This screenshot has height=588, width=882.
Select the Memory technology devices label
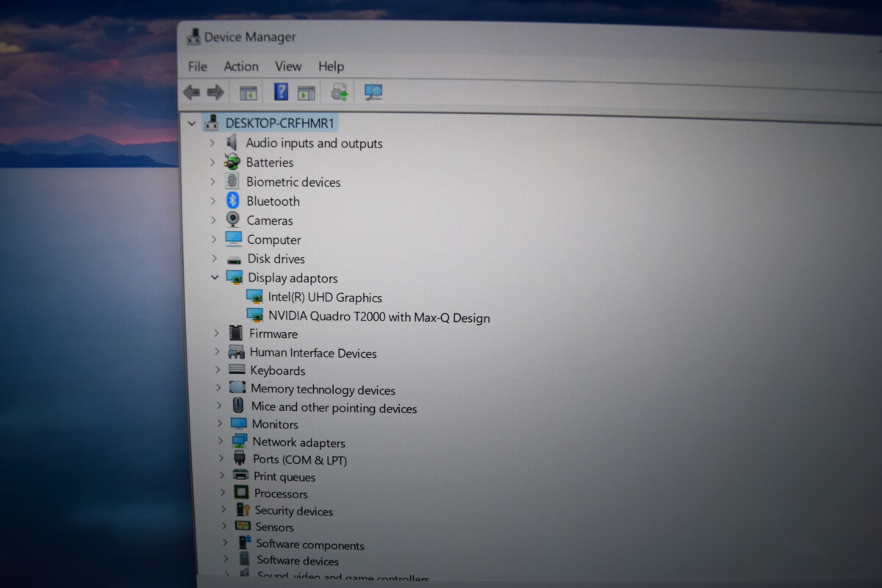coord(323,390)
